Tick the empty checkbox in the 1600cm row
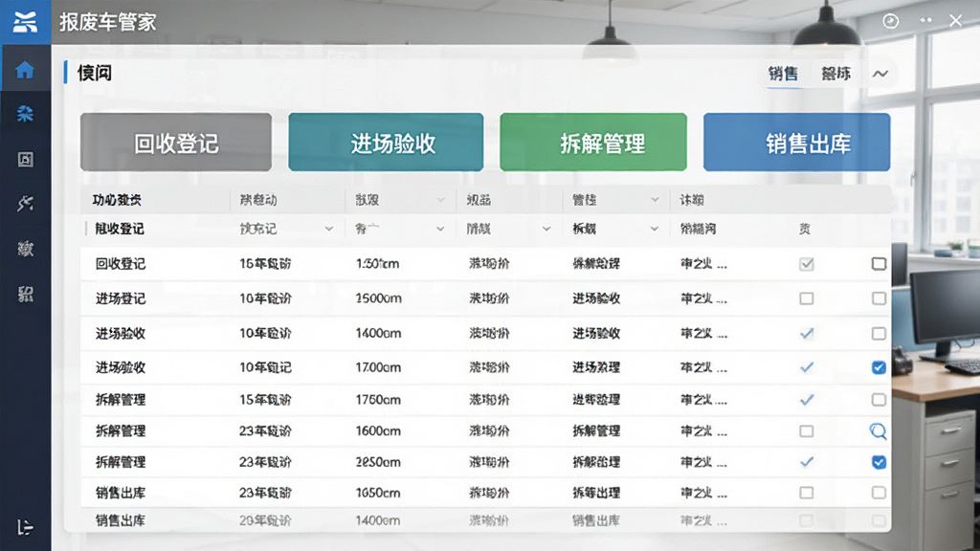The height and width of the screenshot is (551, 980). click(806, 431)
